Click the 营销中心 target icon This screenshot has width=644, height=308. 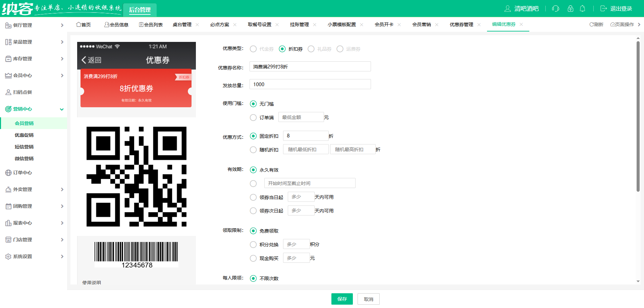tap(8, 109)
